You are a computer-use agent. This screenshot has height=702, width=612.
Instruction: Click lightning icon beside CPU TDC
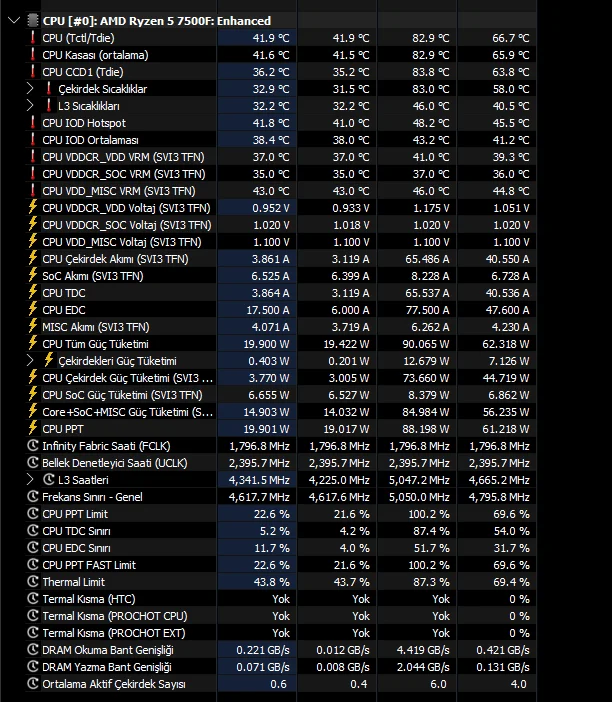[x=33, y=292]
